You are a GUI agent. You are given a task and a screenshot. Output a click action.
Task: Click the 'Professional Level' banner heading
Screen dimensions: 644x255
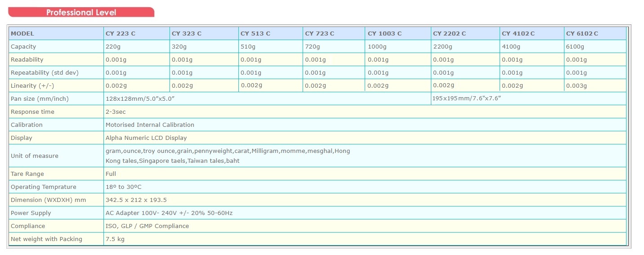81,13
